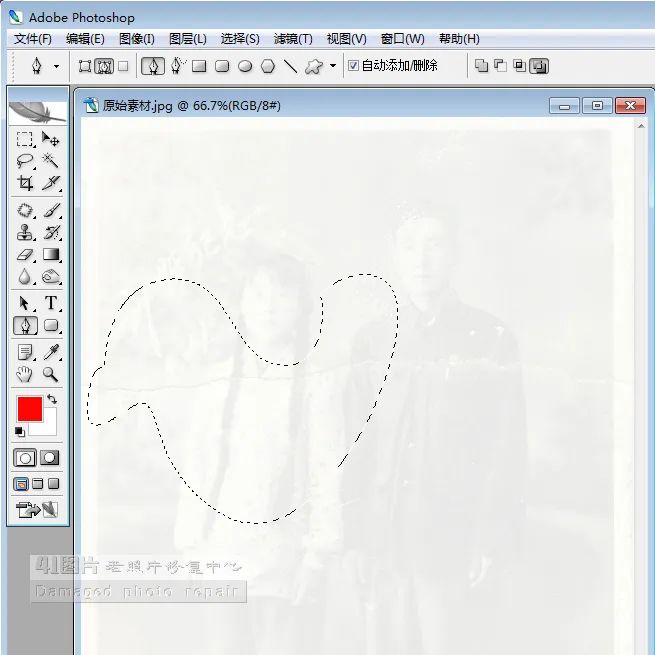Select the Slice tool
This screenshot has width=655, height=655.
click(x=51, y=183)
